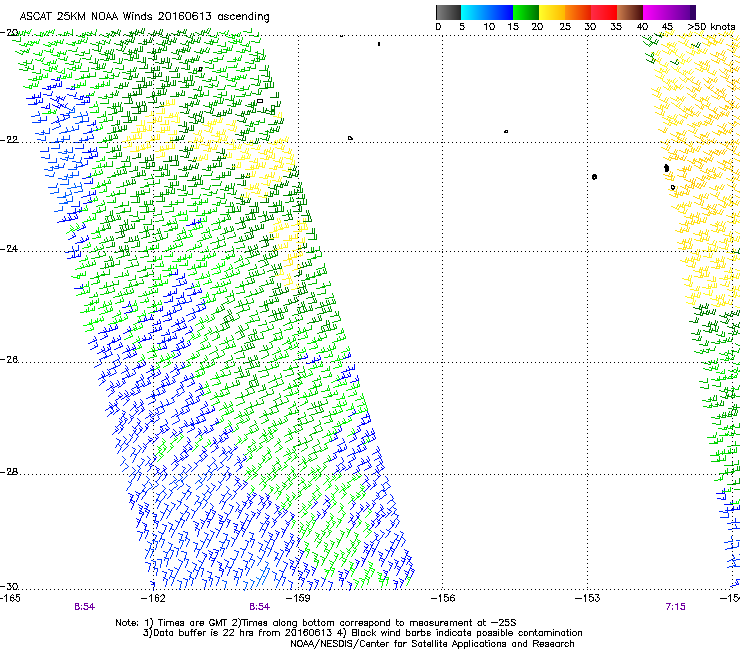Click the black island marker left of -153
Screen dimensions: 740x650
pyautogui.click(x=595, y=177)
